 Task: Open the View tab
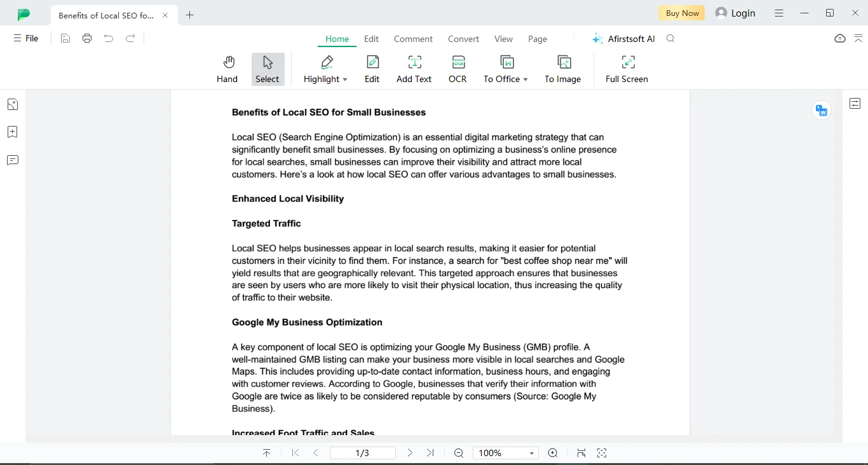pos(503,39)
